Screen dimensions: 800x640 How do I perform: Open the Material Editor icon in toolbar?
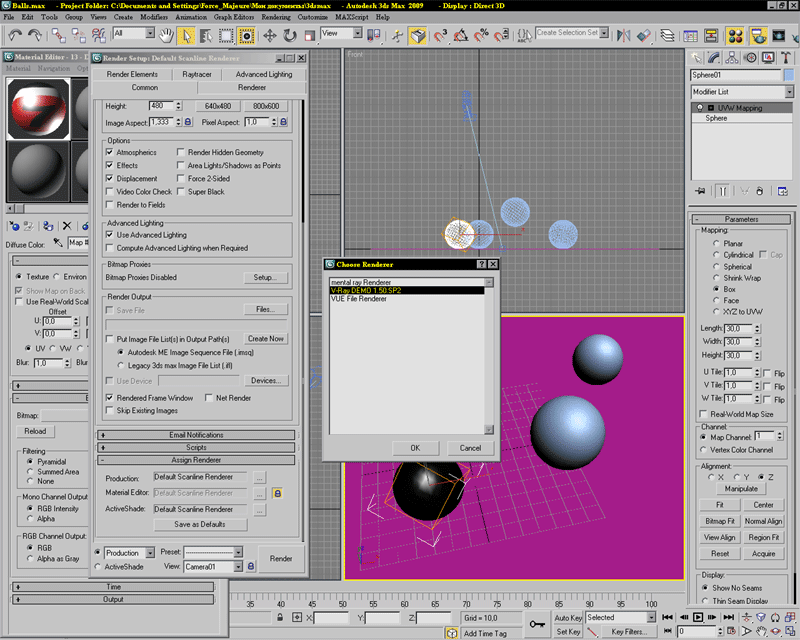[735, 36]
